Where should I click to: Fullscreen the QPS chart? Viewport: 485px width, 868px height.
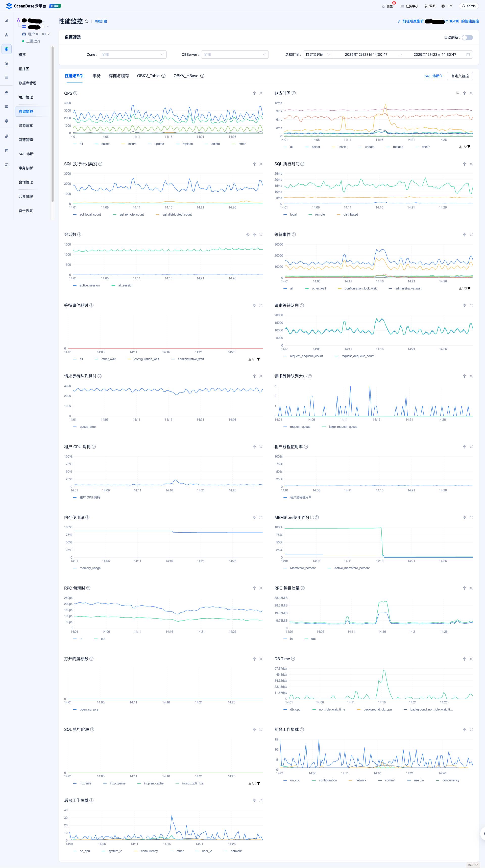point(261,93)
